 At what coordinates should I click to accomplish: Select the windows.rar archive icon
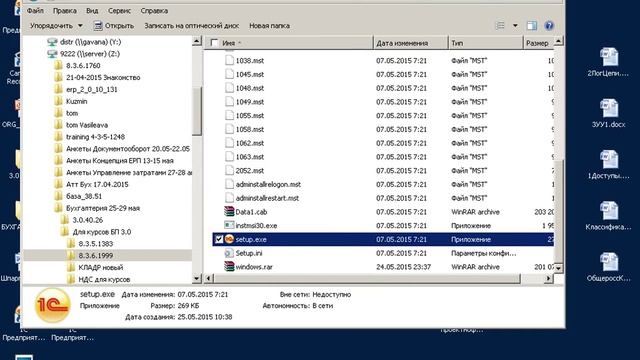pyautogui.click(x=229, y=267)
